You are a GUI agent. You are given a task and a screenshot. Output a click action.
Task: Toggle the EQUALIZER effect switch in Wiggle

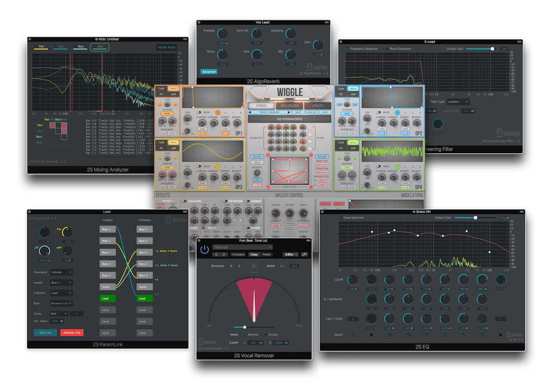click(x=184, y=201)
